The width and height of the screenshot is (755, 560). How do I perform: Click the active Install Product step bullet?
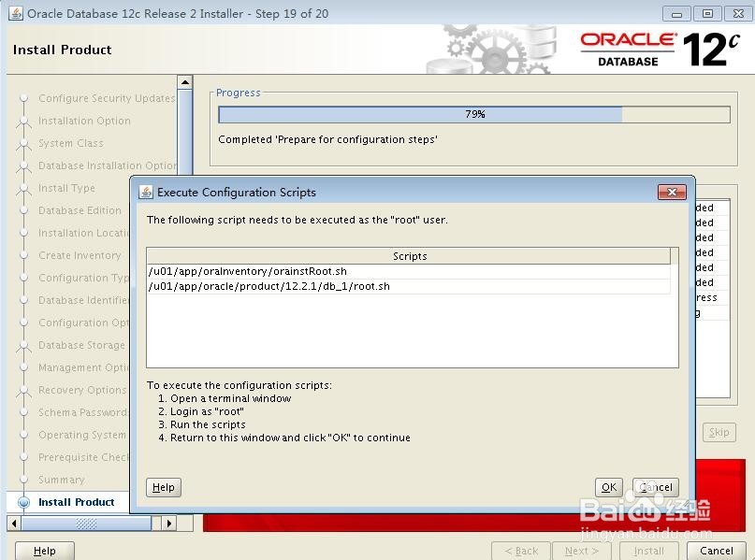pos(23,502)
